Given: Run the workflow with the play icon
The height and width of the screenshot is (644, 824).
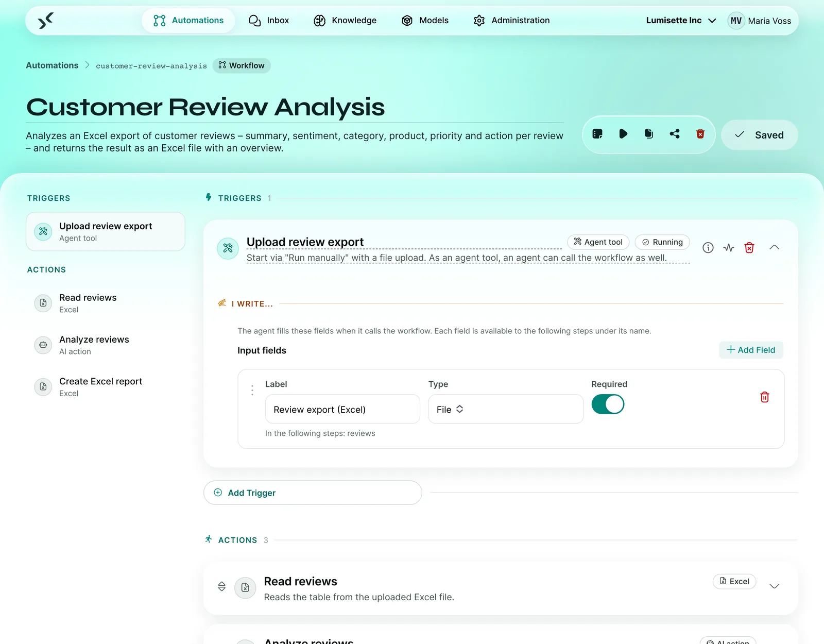Looking at the screenshot, I should point(623,134).
